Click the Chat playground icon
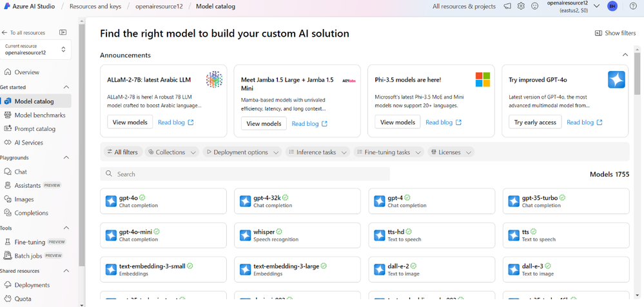This screenshot has height=307, width=644. (x=7, y=172)
